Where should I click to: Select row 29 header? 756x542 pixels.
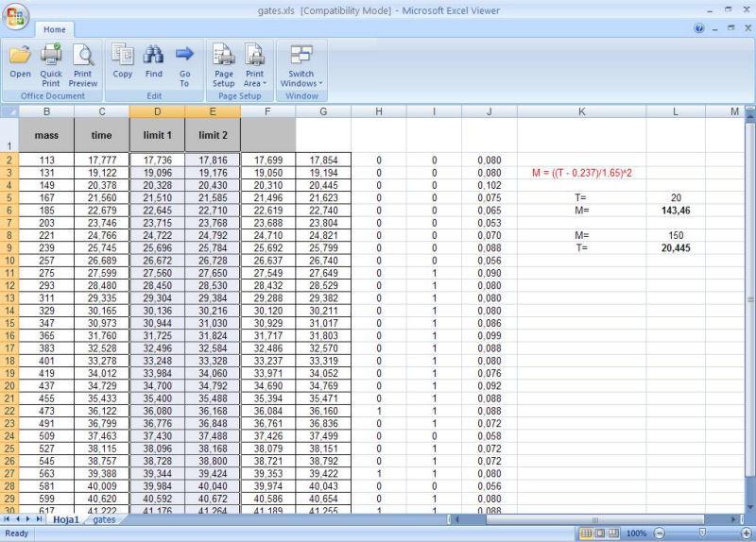coord(9,499)
